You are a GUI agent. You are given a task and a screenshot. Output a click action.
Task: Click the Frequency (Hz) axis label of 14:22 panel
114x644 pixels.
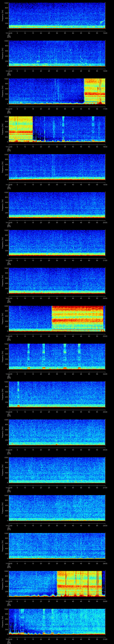click(x=3, y=318)
